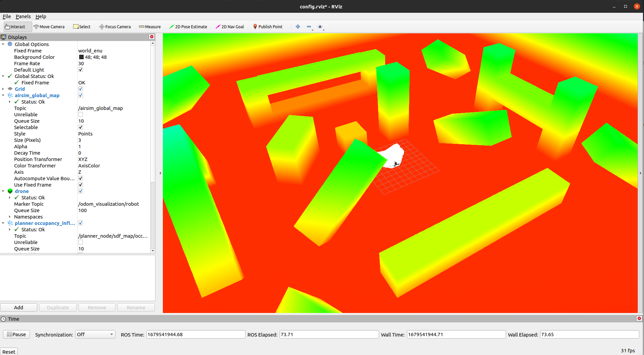Click the right-side splitter arrow of 3D view
The image size is (644, 355).
click(x=640, y=173)
